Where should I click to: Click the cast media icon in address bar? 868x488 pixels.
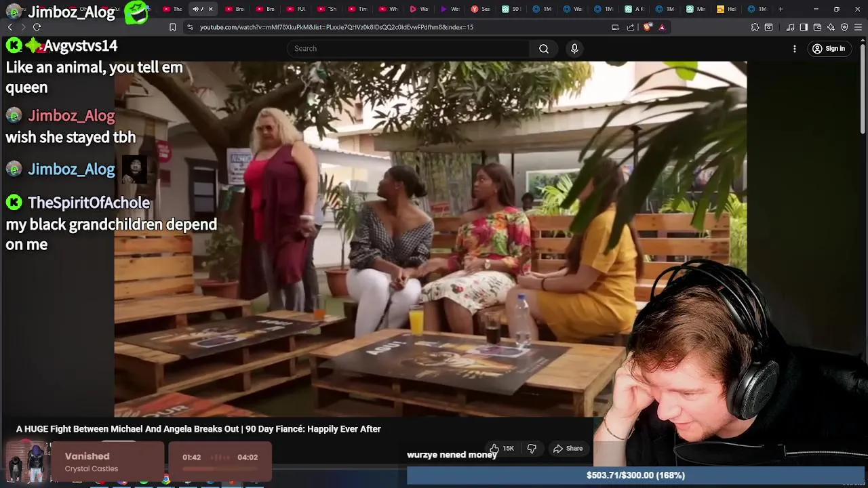pos(615,27)
